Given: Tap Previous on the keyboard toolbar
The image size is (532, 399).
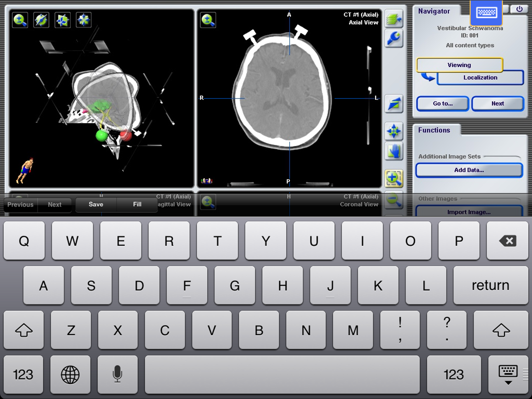Looking at the screenshot, I should coord(20,205).
